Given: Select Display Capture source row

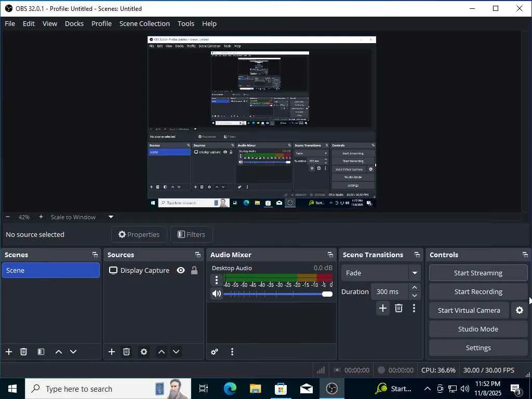Looking at the screenshot, I should 153,270.
